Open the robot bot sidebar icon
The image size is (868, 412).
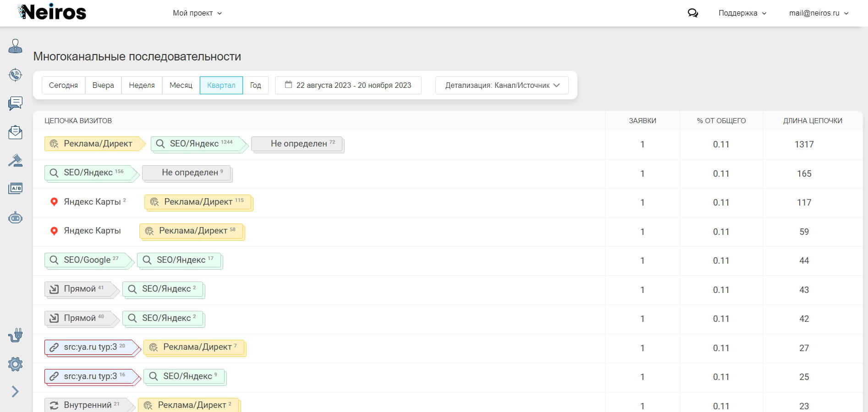15,218
